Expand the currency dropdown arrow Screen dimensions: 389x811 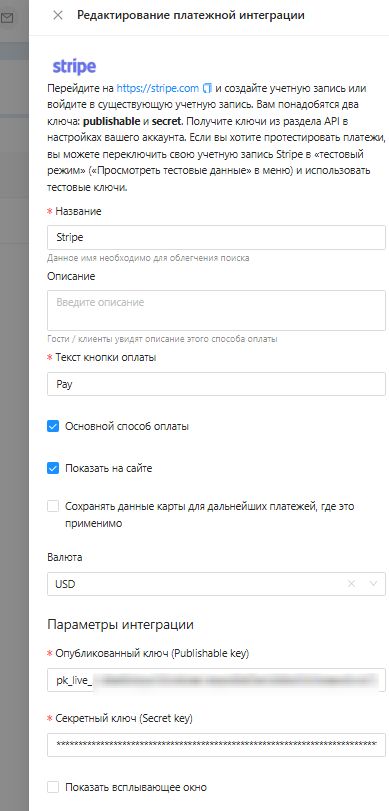coord(373,584)
